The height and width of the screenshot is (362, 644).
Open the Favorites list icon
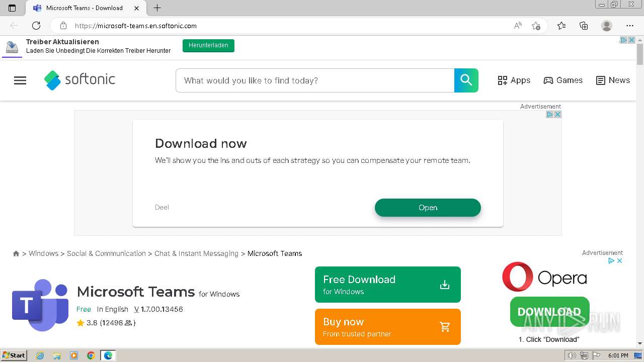point(561,26)
